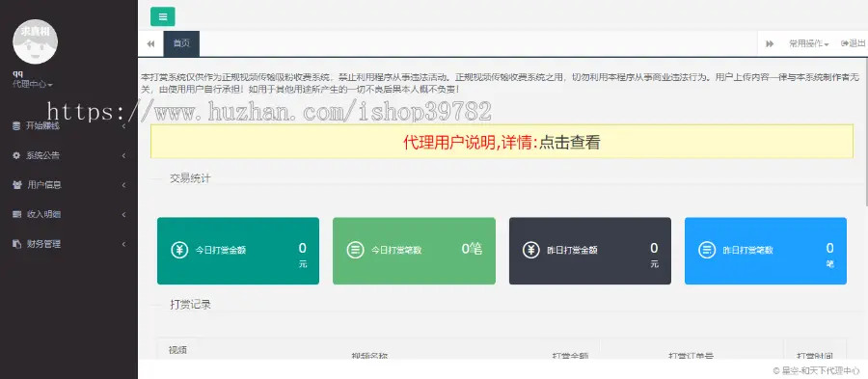
Task: Click the 打赏记录 section heading
Action: (190, 305)
